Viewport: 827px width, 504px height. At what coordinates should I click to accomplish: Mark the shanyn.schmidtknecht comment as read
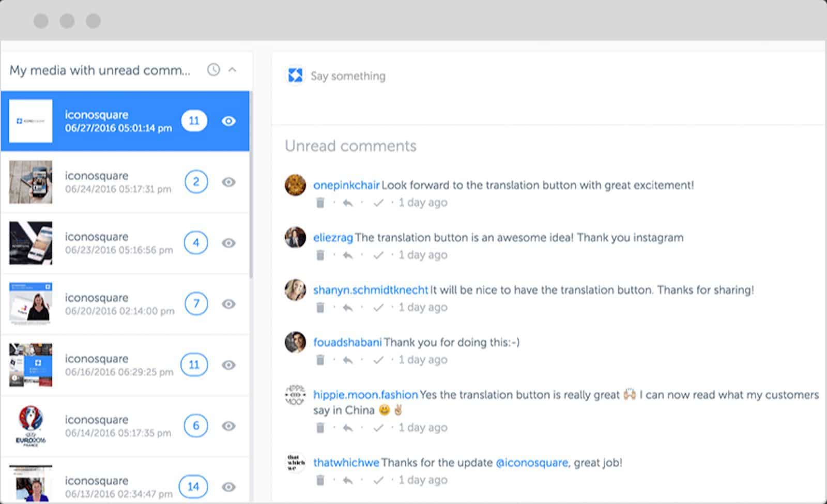(x=378, y=308)
